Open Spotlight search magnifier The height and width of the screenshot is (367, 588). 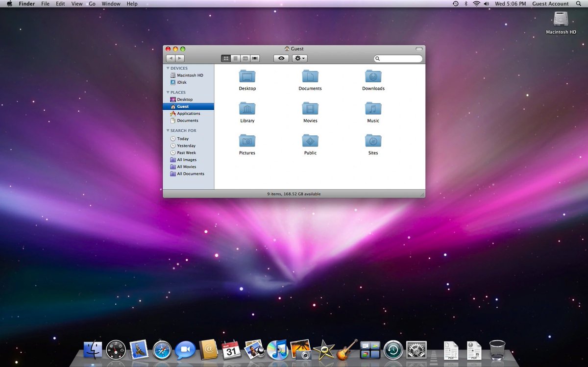[579, 4]
